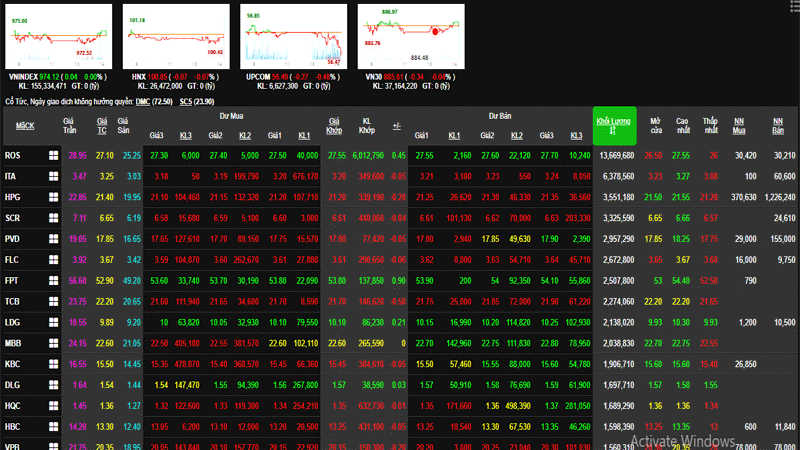Viewport: 800px width, 450px height.
Task: Sort by the MãCK column header
Action: point(25,126)
